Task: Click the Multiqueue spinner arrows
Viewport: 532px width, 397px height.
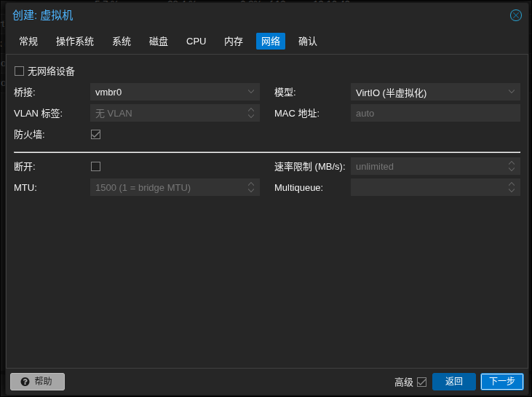Action: 512,187
